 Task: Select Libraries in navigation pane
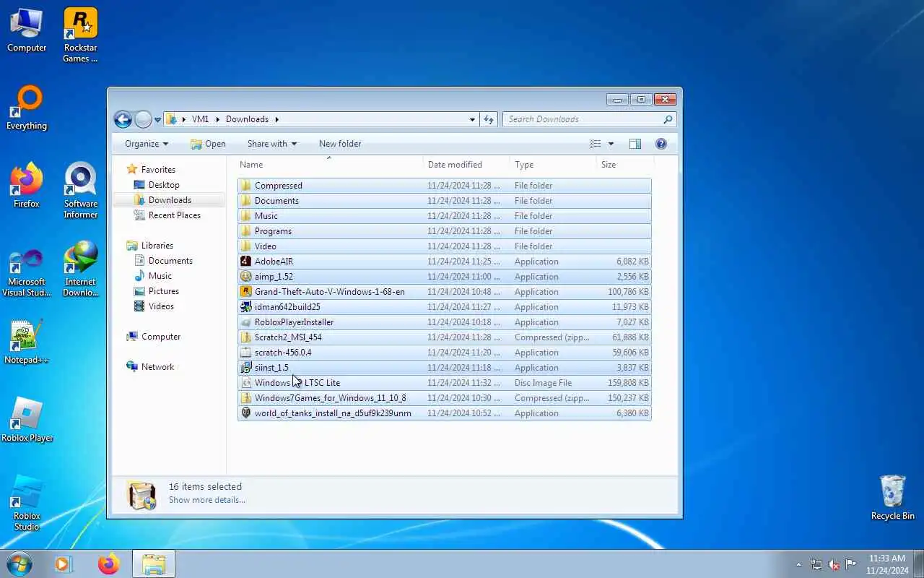[157, 246]
